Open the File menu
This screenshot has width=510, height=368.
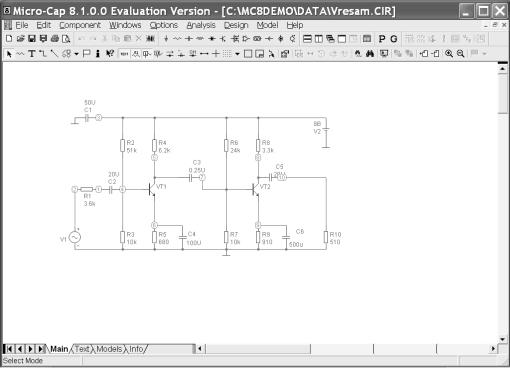click(22, 25)
